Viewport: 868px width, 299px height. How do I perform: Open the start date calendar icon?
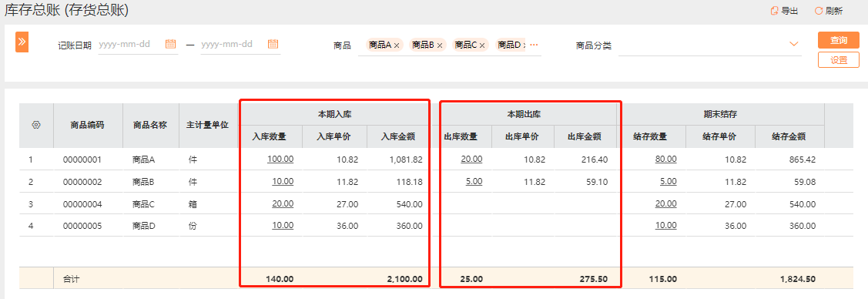coord(170,44)
